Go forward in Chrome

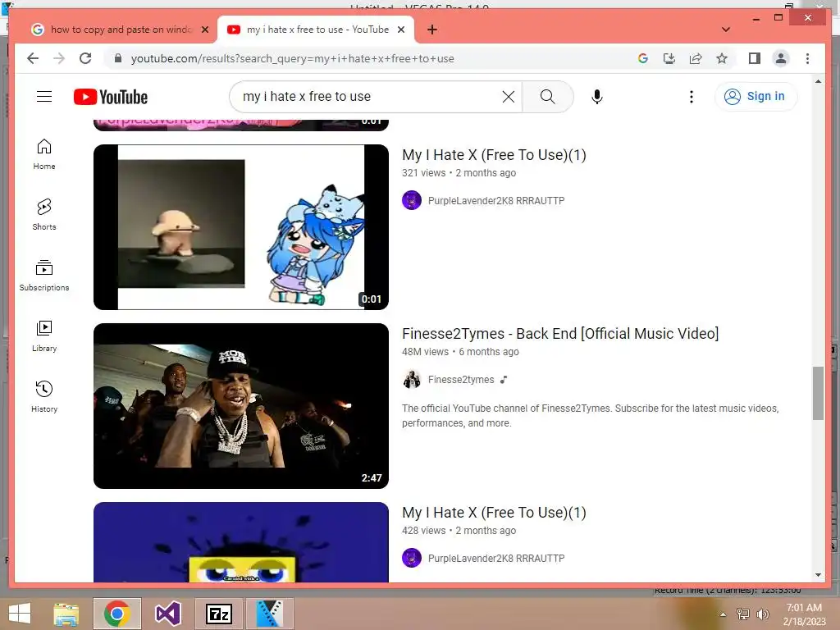[x=59, y=58]
